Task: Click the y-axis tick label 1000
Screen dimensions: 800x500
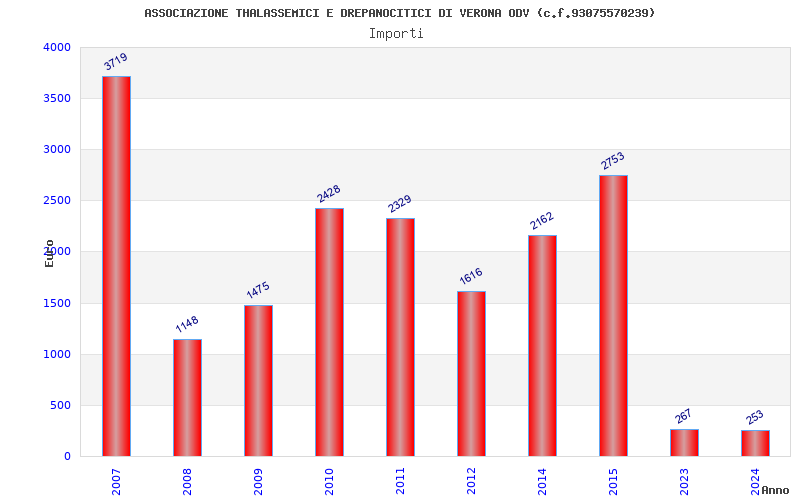Action: 57,355
